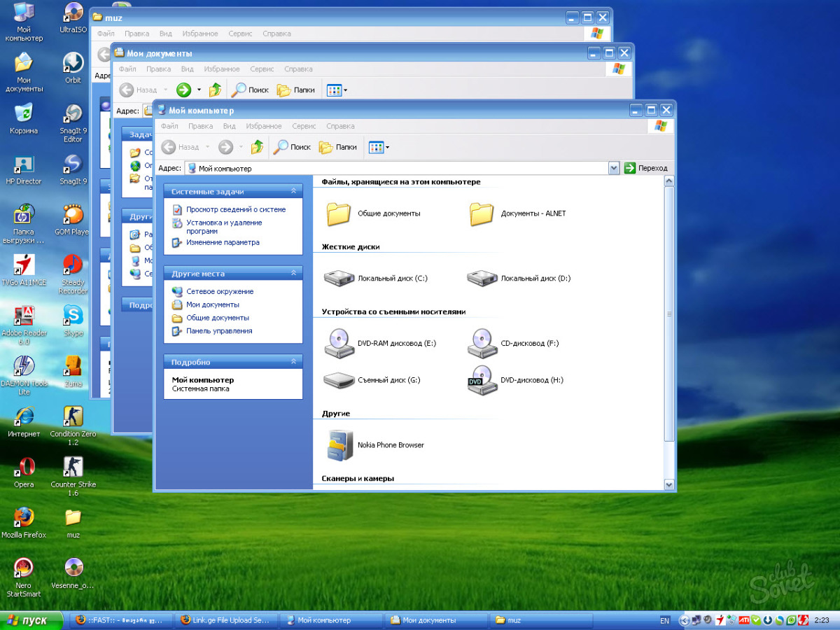This screenshot has height=630, width=840.
Task: Open Сетевое окружение link
Action: point(220,291)
